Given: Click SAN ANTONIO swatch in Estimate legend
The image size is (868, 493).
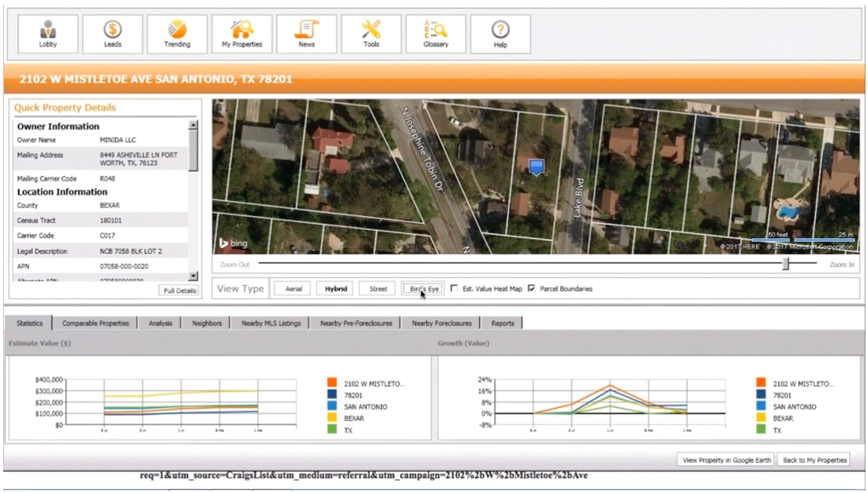Looking at the screenshot, I should (331, 406).
